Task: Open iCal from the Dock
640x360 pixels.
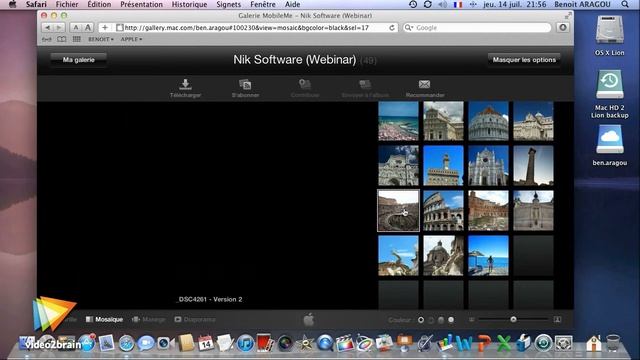Action: 205,344
